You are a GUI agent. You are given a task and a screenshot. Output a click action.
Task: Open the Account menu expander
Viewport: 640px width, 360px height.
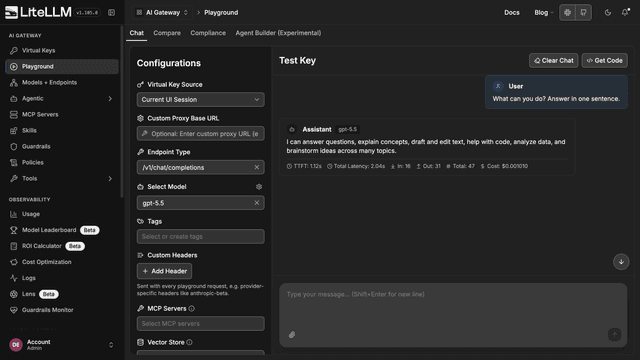pos(111,345)
